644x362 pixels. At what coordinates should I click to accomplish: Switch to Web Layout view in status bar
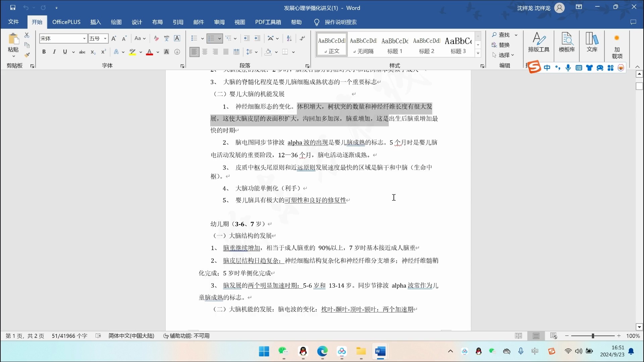(x=553, y=336)
